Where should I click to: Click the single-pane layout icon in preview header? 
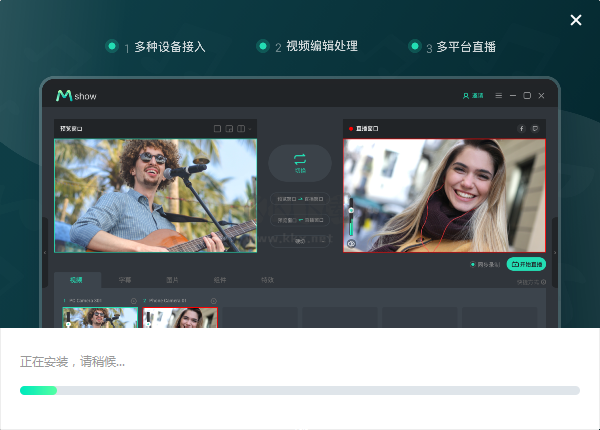pos(217,129)
